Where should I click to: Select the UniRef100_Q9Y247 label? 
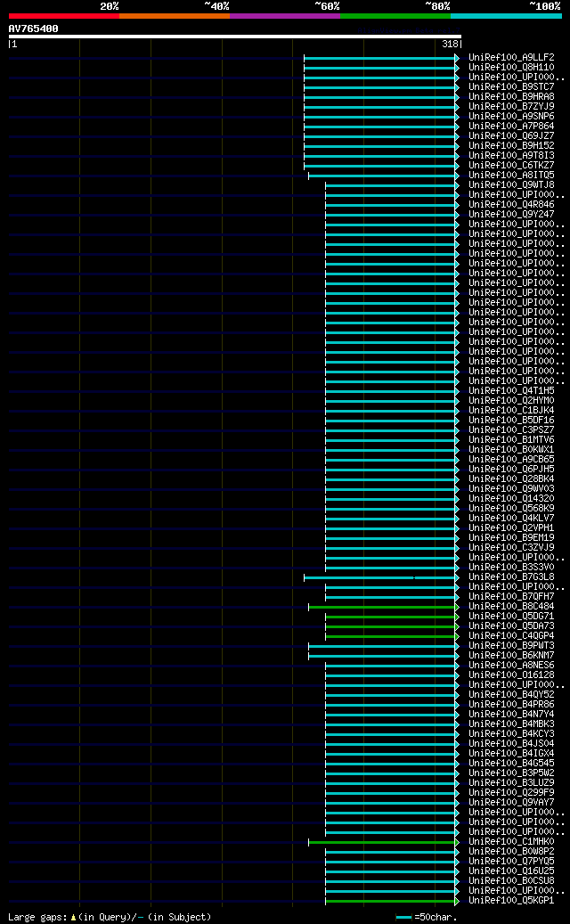(x=511, y=215)
